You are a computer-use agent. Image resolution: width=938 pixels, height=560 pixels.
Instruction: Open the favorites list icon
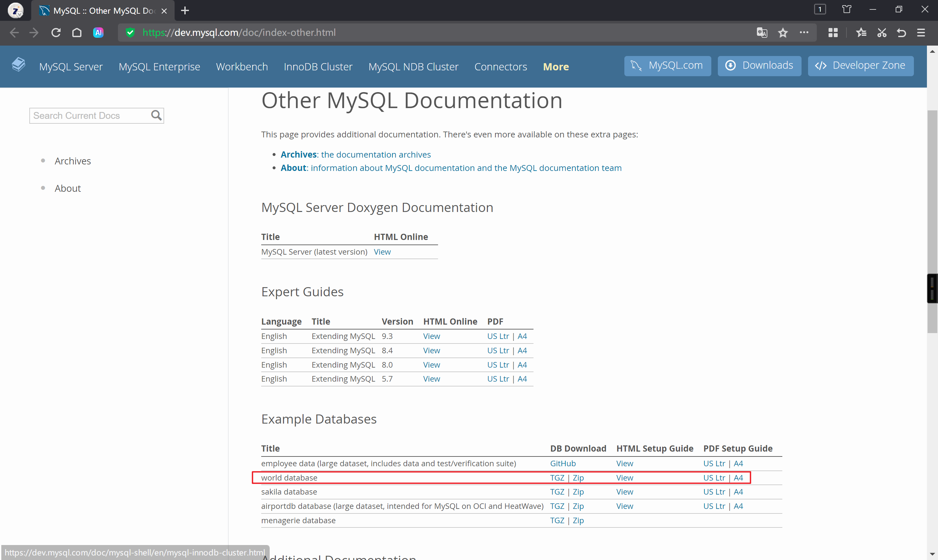point(861,33)
